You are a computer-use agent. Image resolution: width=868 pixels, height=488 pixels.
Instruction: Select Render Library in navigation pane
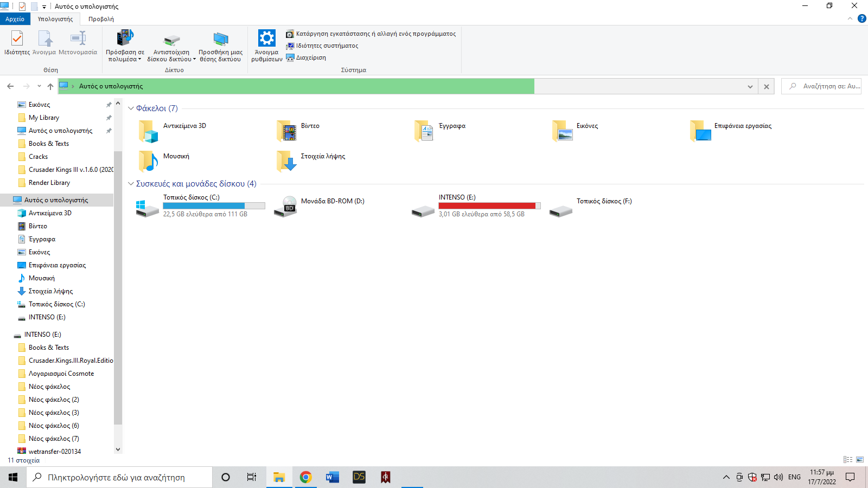coord(49,183)
